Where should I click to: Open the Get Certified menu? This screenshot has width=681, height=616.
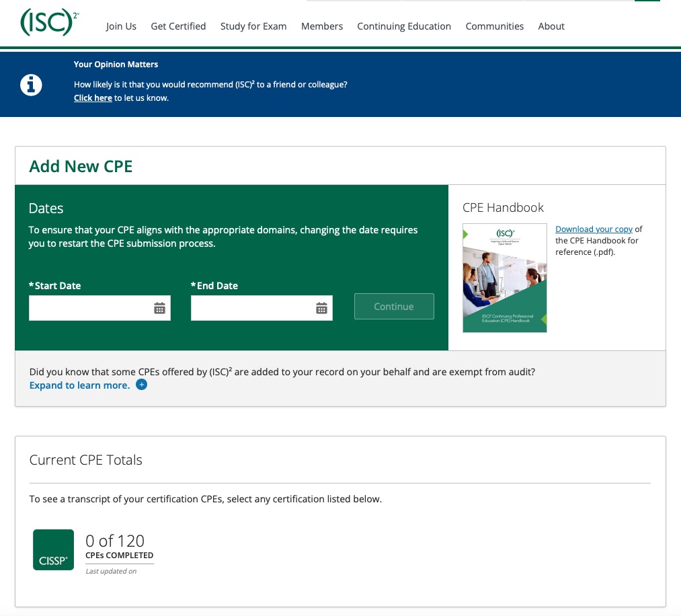[179, 26]
